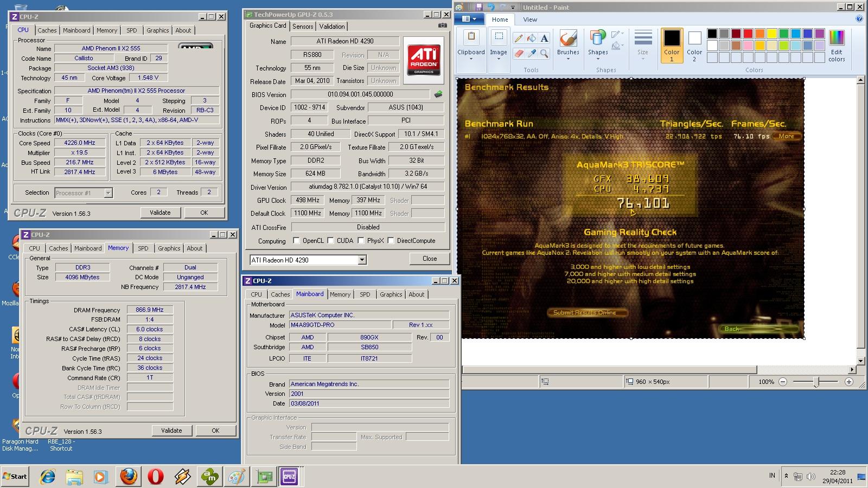Select the Color 2 white swatch

pyautogui.click(x=694, y=46)
